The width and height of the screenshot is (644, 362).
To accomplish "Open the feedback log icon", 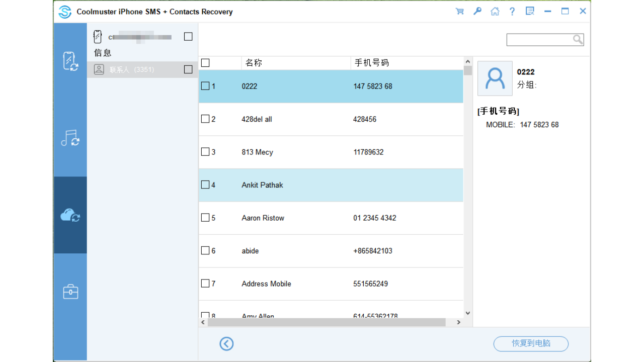I will point(529,11).
